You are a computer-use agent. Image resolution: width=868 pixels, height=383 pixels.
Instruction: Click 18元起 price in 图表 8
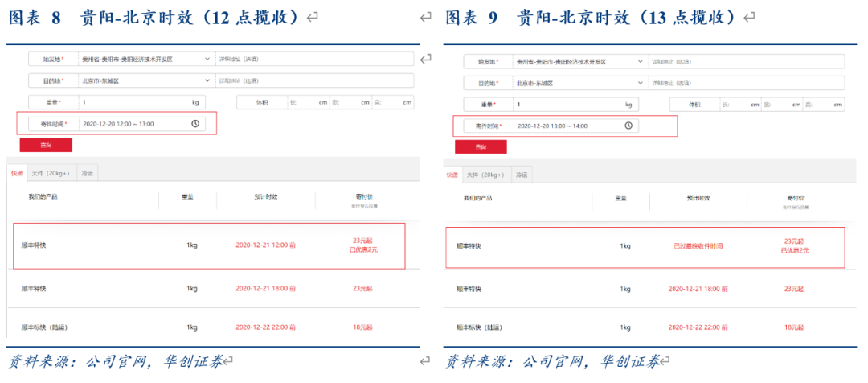[362, 327]
